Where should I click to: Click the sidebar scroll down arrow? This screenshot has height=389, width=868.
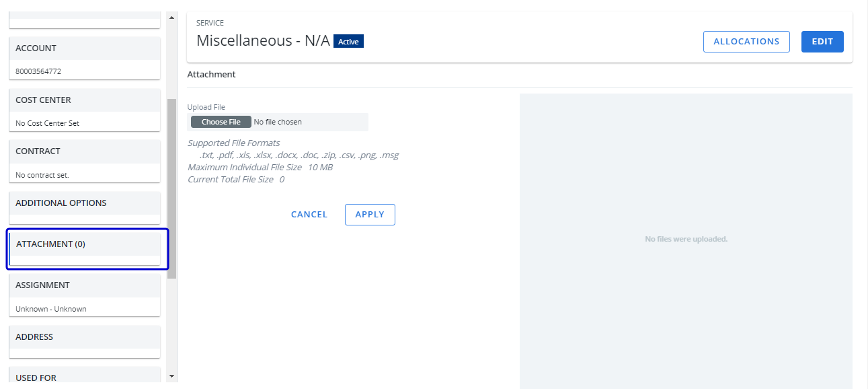pos(171,376)
